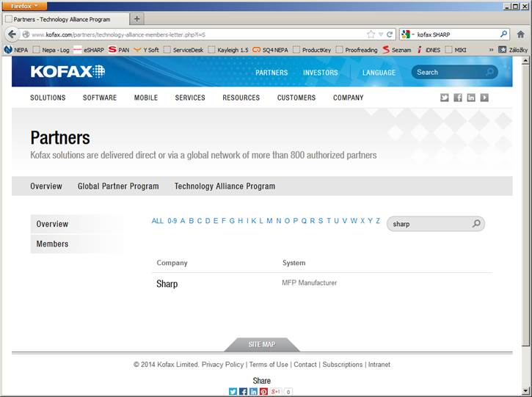Click the back arrow navigation button
The width and height of the screenshot is (532, 397).
(x=11, y=34)
